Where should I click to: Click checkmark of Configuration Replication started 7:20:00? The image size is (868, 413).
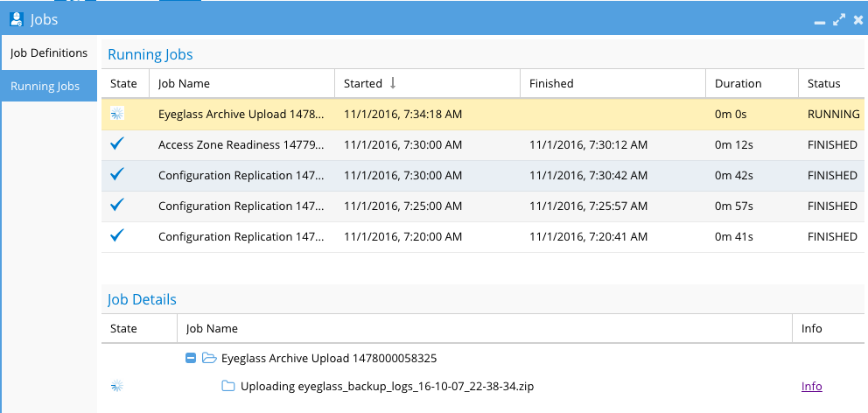pyautogui.click(x=116, y=235)
